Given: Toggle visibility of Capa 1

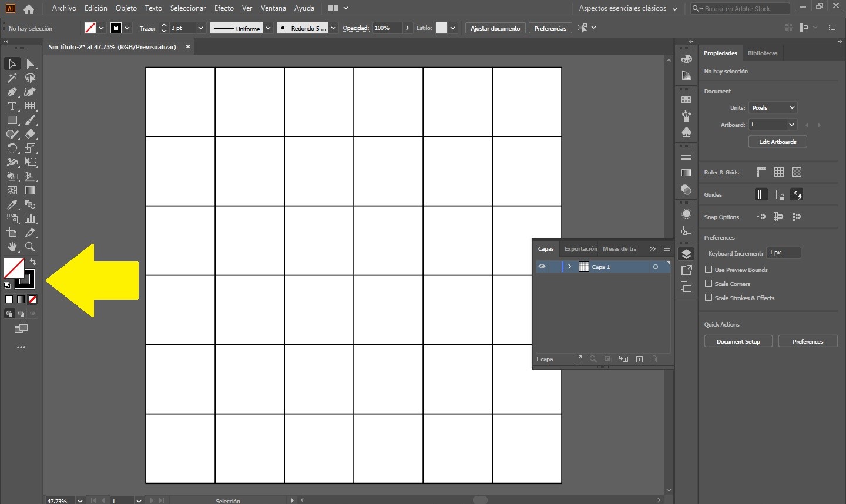Looking at the screenshot, I should click(x=542, y=267).
